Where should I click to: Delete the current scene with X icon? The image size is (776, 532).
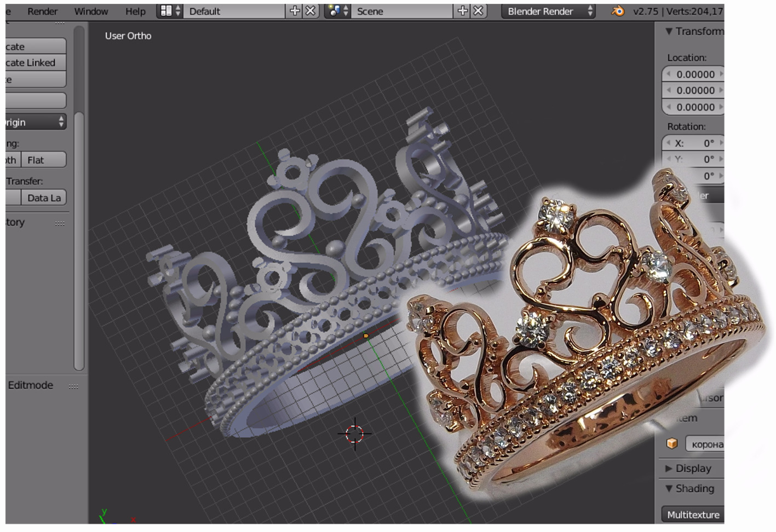(x=478, y=11)
